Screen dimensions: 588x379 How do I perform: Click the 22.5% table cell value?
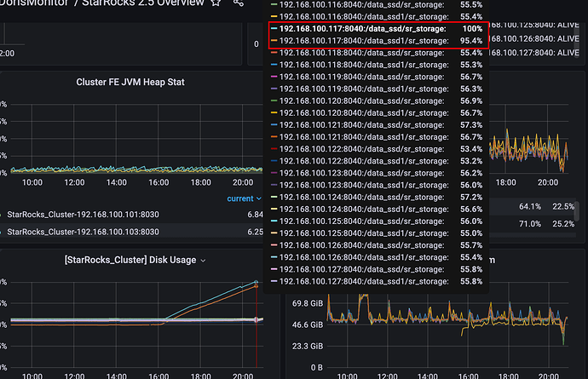point(563,207)
